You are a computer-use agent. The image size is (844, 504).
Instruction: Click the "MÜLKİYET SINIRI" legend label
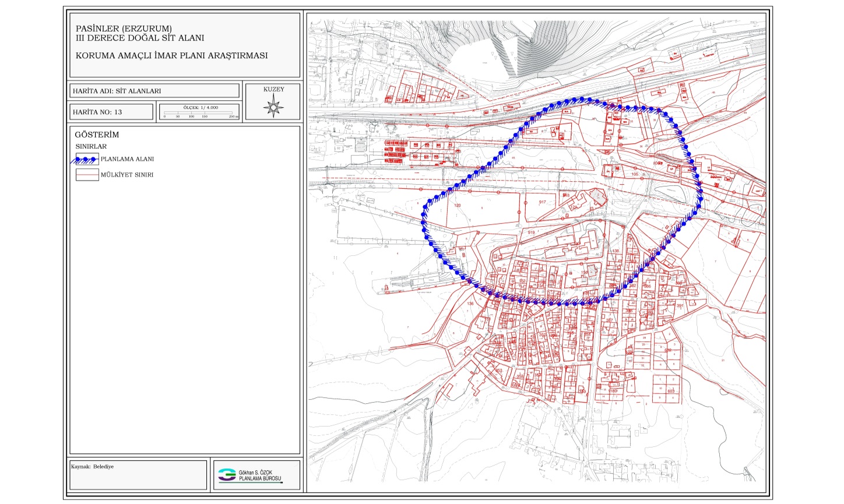click(x=127, y=175)
